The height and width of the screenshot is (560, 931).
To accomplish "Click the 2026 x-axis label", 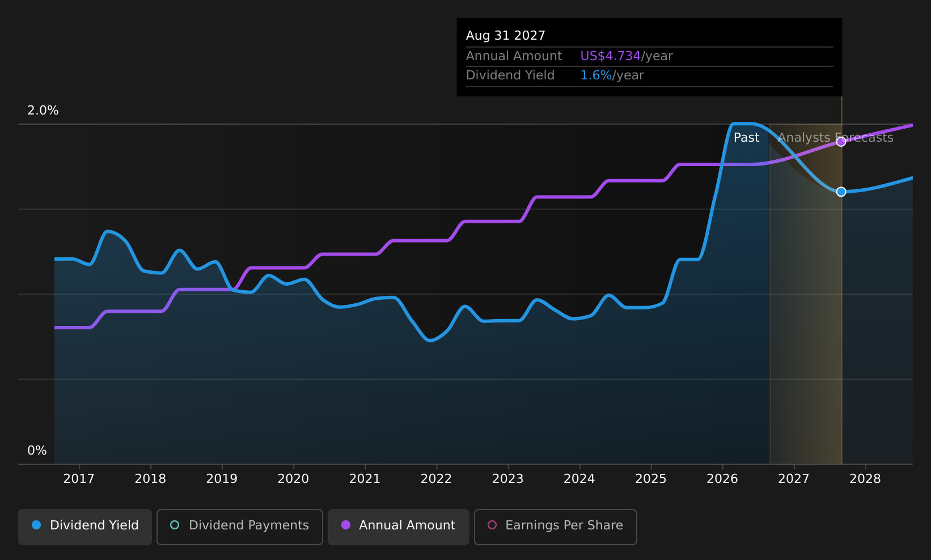I will point(722,479).
